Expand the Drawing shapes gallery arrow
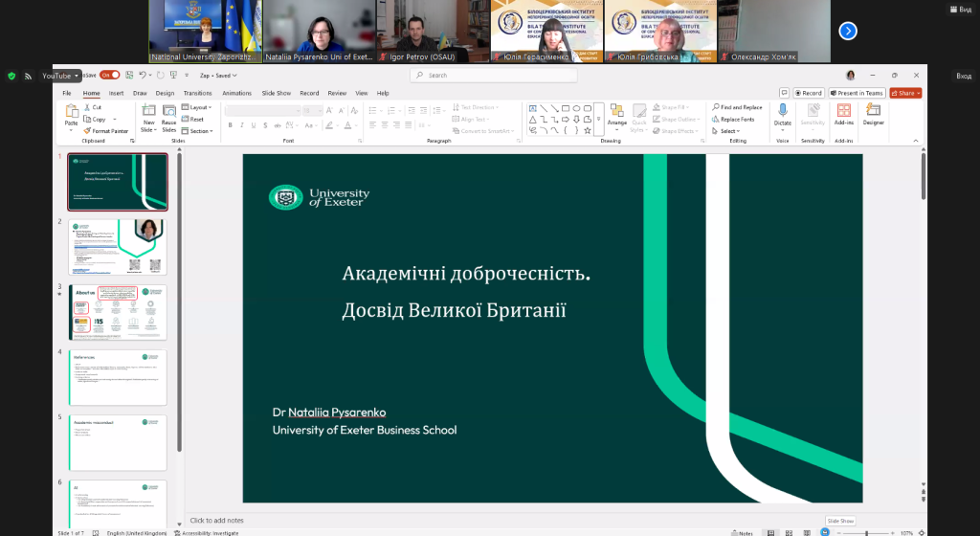 [599, 119]
